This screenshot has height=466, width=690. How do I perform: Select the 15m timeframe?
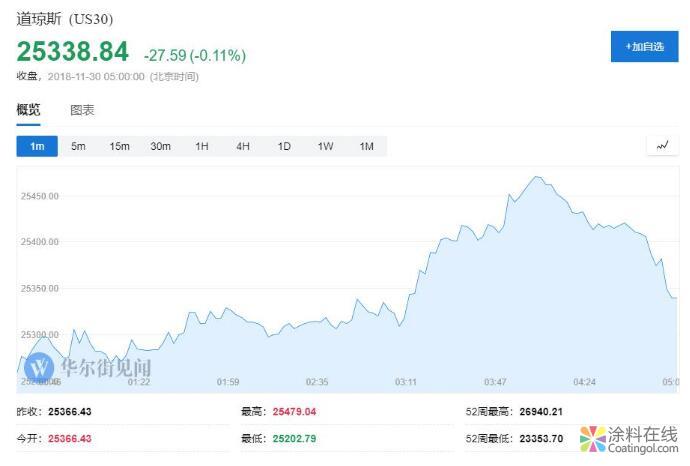click(119, 147)
